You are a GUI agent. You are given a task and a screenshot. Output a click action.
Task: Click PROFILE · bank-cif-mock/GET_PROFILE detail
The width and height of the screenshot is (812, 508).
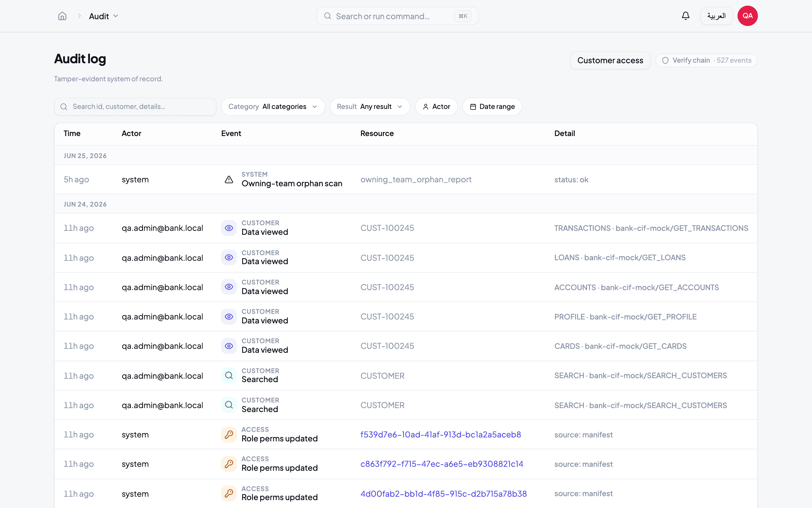coord(625,316)
